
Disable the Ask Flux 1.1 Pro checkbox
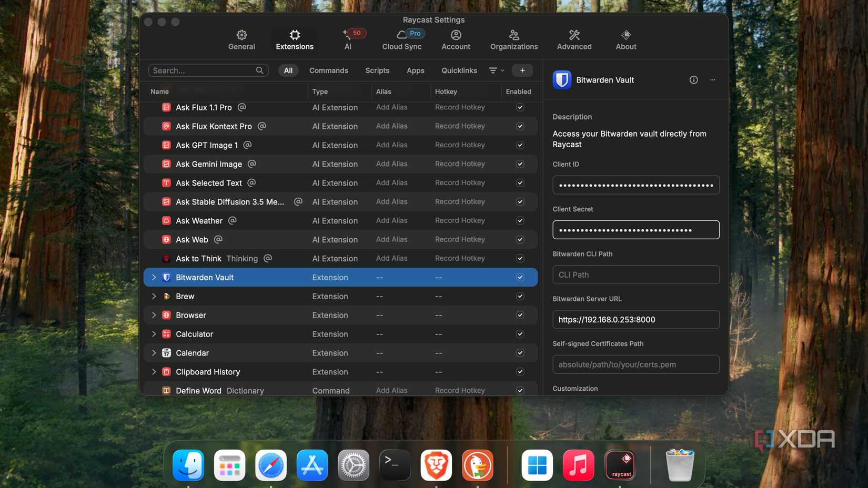[520, 107]
